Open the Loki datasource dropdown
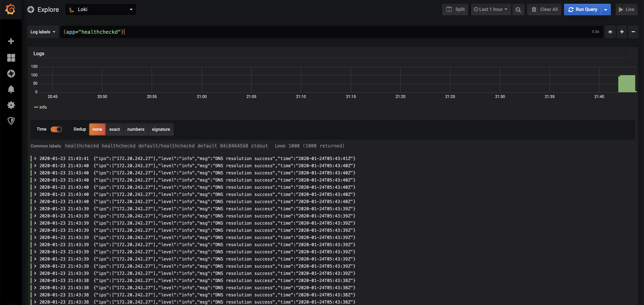The height and width of the screenshot is (305, 644). [x=100, y=10]
